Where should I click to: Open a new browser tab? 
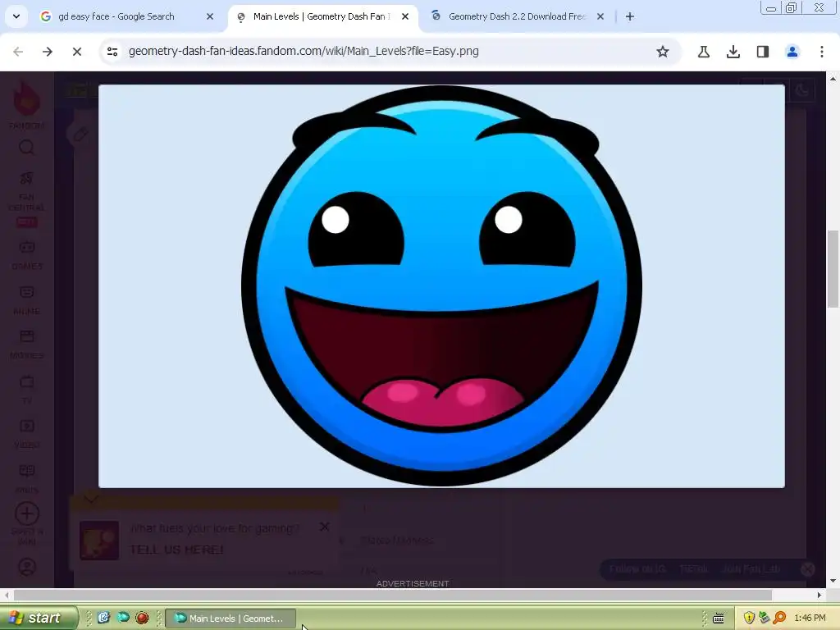(630, 16)
